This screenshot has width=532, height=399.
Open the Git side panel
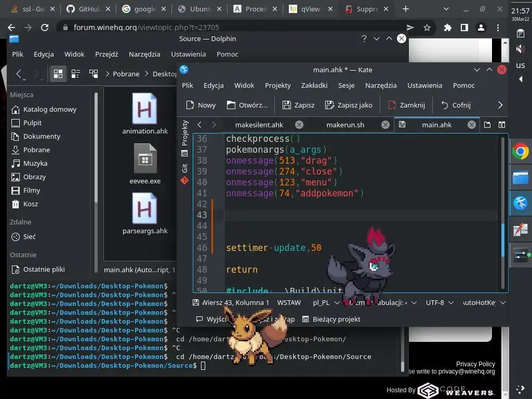click(184, 175)
